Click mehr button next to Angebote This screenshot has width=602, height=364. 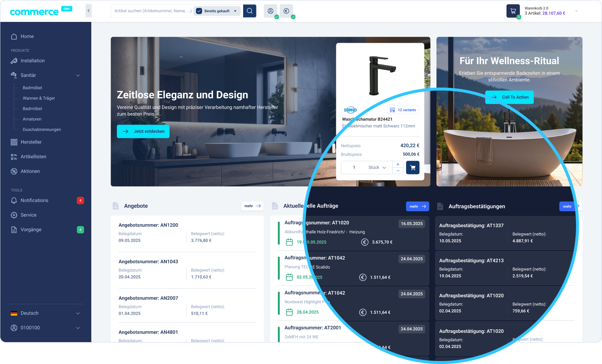252,206
